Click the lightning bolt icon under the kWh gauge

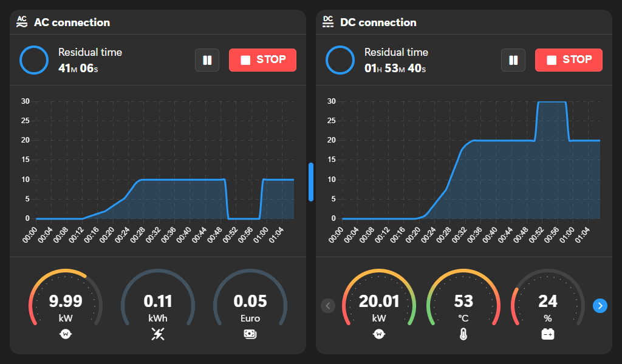coord(157,334)
